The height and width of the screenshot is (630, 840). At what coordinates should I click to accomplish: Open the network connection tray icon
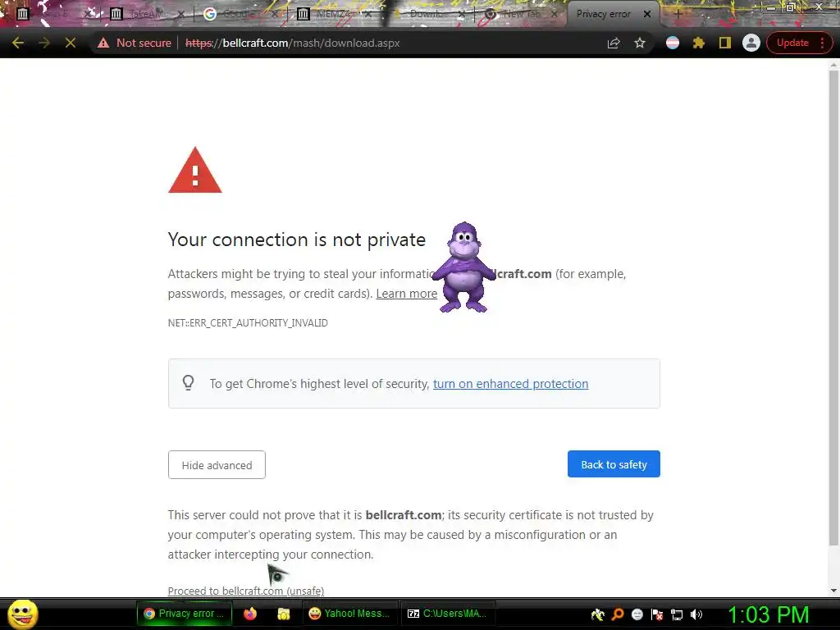pos(677,614)
